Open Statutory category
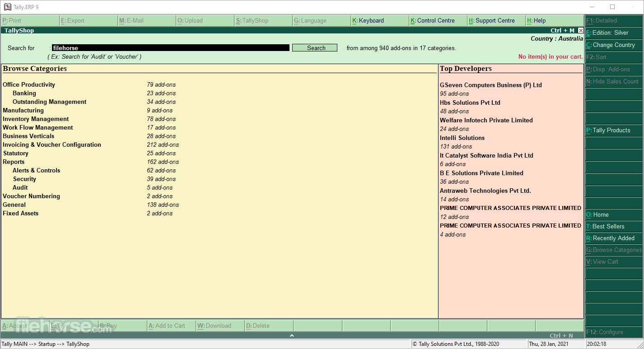Viewport: 644px width, 349px height. (x=16, y=154)
